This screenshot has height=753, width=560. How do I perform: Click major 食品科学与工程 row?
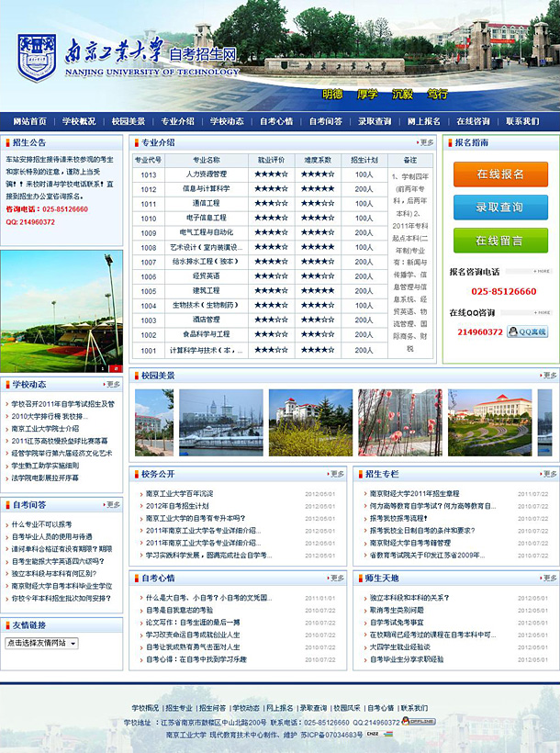pyautogui.click(x=207, y=334)
